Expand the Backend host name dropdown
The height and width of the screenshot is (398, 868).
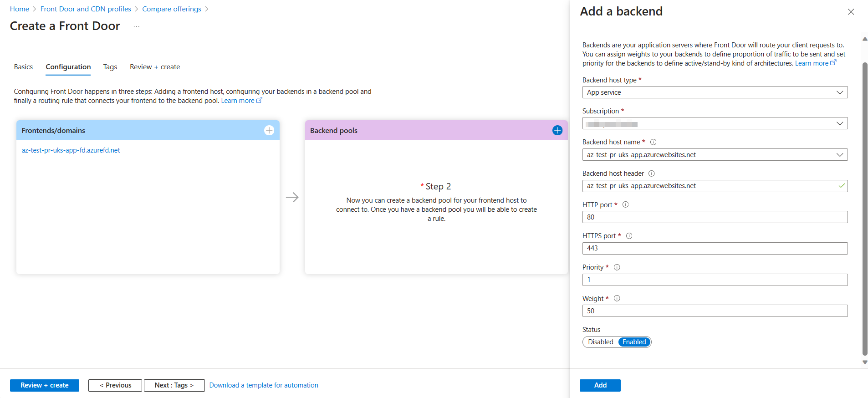[x=715, y=155]
